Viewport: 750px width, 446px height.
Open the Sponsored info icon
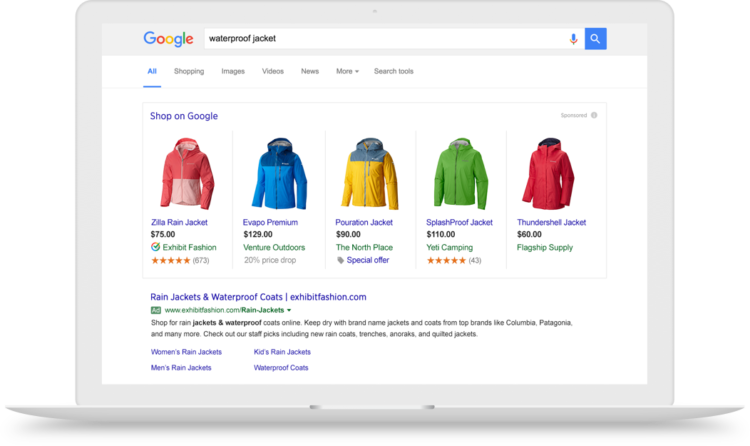tap(594, 115)
